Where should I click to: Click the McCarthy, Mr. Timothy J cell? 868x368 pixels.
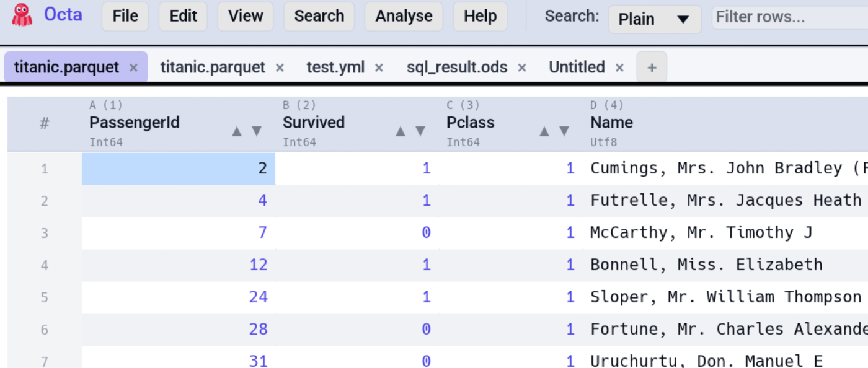point(725,233)
